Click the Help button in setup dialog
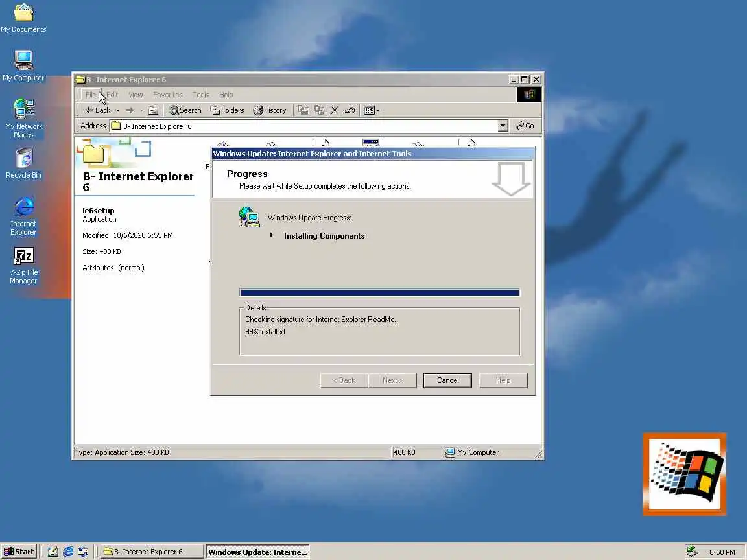The image size is (747, 560). (503, 380)
